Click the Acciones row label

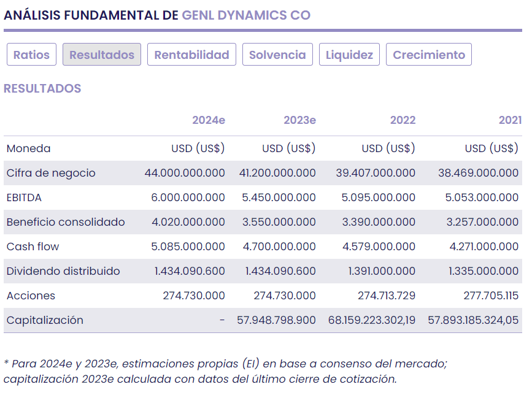31,296
